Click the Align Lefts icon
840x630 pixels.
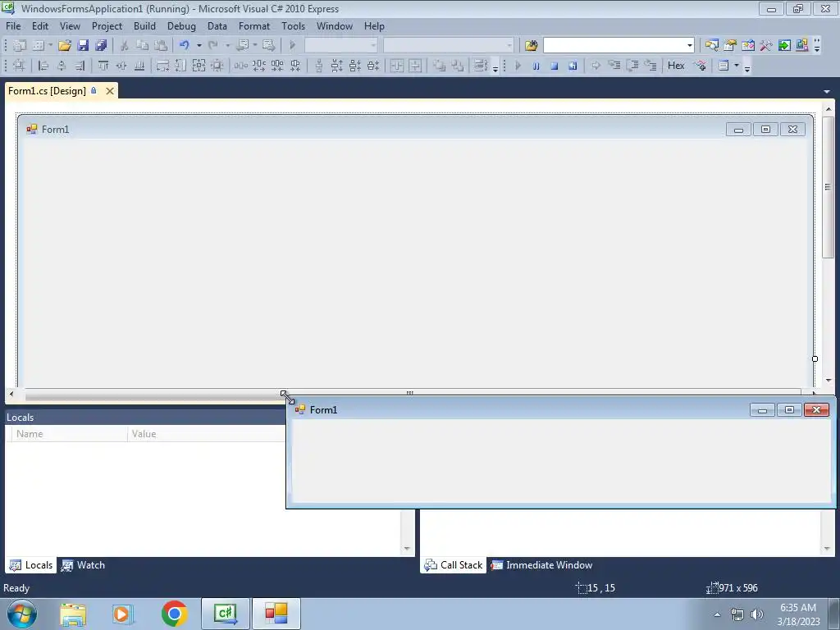tap(44, 66)
